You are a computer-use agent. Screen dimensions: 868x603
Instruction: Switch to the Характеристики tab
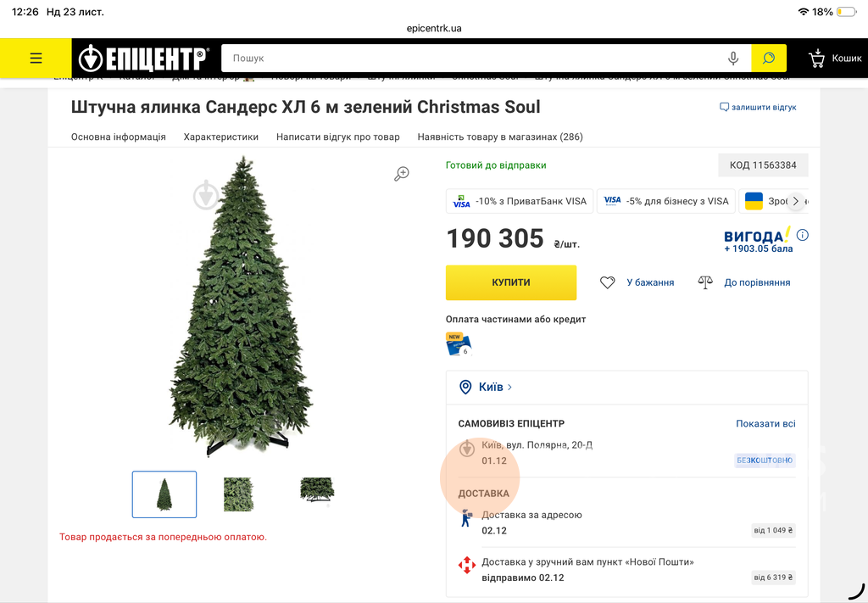pos(221,137)
